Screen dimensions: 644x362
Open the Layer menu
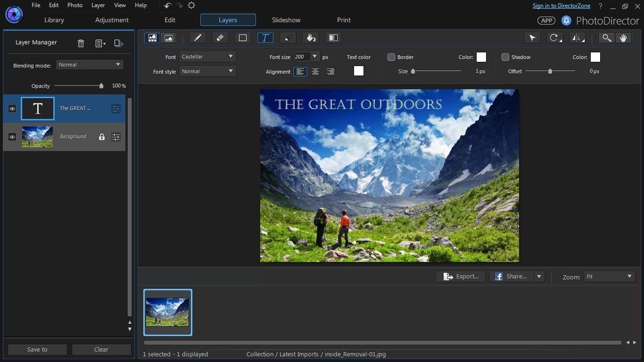tap(98, 5)
